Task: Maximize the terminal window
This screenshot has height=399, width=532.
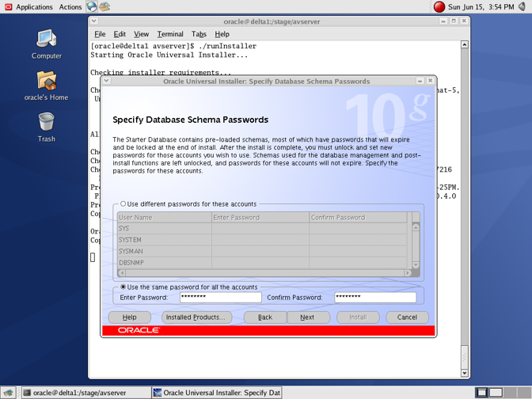Action: coord(454,21)
